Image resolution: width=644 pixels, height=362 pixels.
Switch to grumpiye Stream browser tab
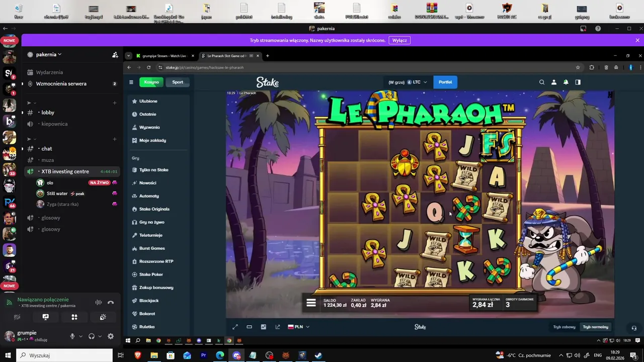tap(165, 56)
